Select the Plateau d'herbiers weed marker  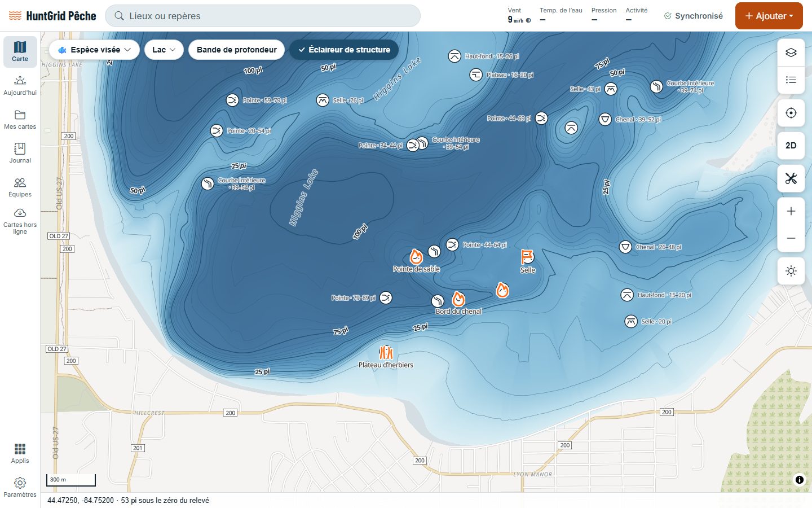pos(386,352)
